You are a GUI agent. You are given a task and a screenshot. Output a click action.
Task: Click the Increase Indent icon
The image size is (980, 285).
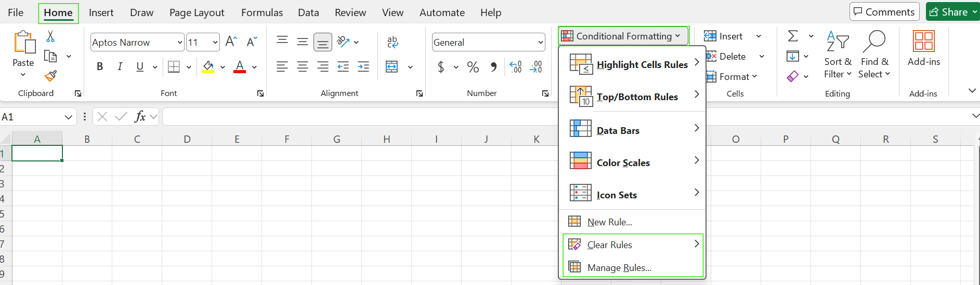coord(363,66)
